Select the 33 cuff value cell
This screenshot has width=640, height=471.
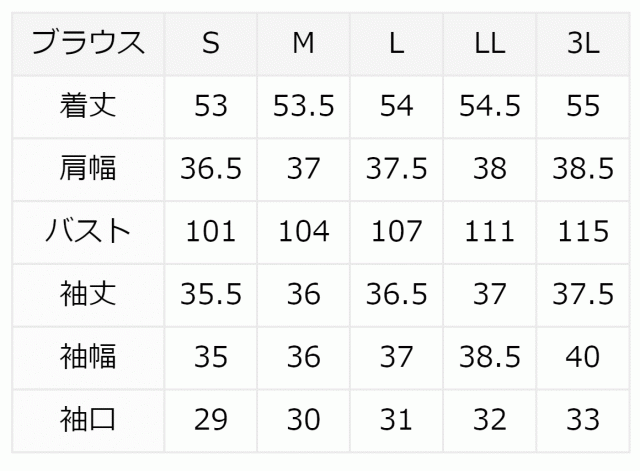tap(581, 418)
